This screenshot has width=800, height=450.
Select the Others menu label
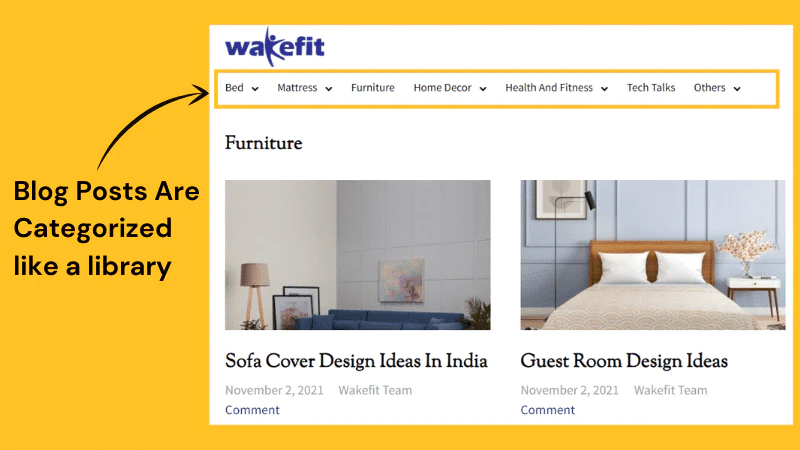709,88
